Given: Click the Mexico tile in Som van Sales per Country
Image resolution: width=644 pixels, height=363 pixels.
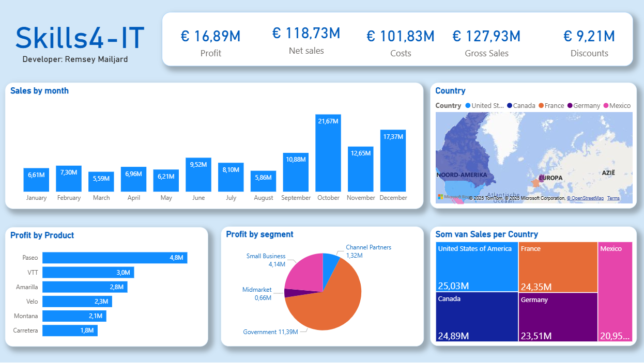Looking at the screenshot, I should click(x=615, y=292).
